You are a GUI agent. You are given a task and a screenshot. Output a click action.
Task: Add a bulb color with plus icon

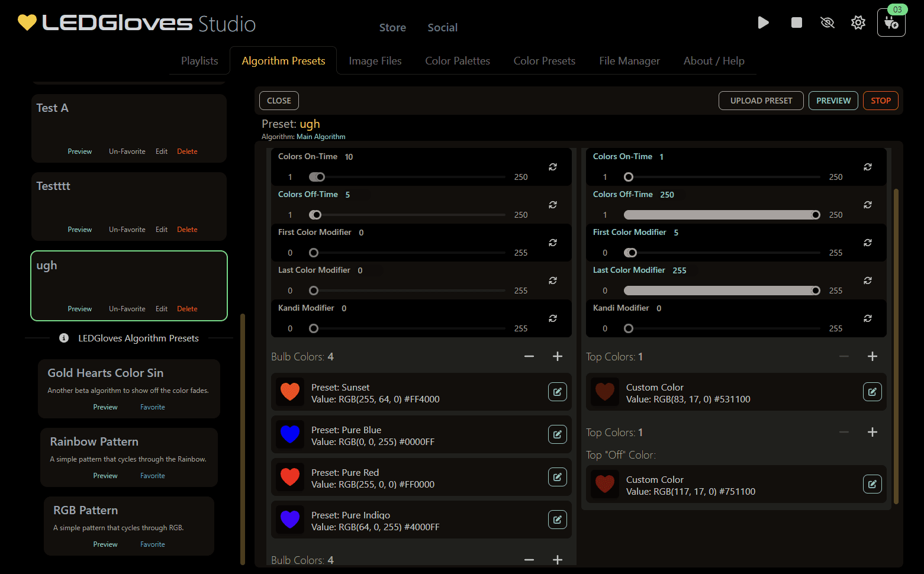[557, 356]
